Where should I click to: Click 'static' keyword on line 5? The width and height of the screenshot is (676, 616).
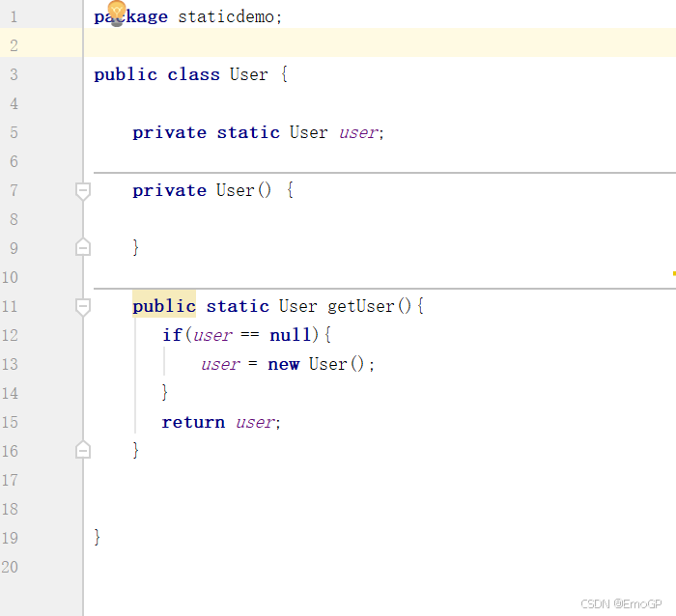click(x=248, y=132)
